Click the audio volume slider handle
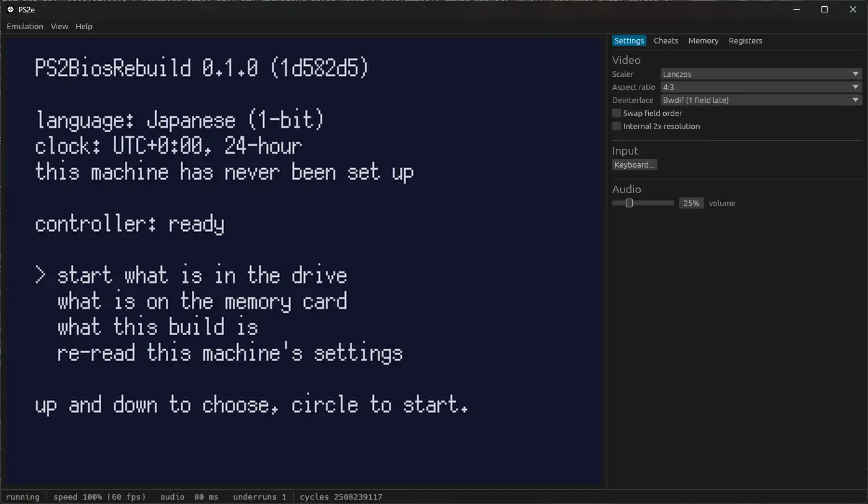The image size is (868, 504). click(629, 203)
